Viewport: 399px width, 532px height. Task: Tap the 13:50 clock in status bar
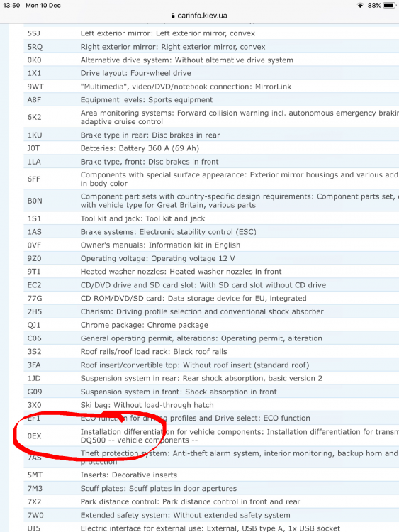pyautogui.click(x=11, y=6)
